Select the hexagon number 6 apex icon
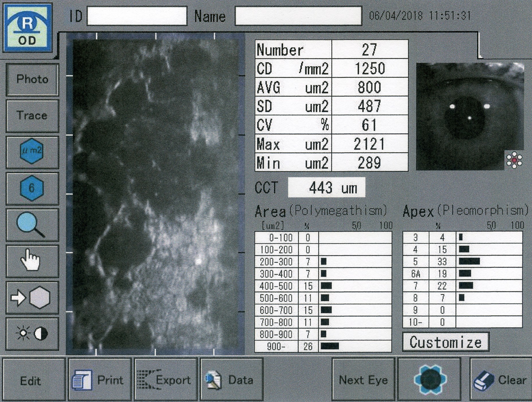 coord(32,188)
